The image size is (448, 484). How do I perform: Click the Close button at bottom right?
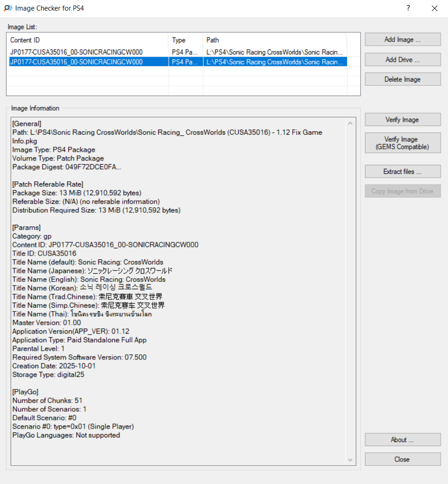tap(402, 460)
